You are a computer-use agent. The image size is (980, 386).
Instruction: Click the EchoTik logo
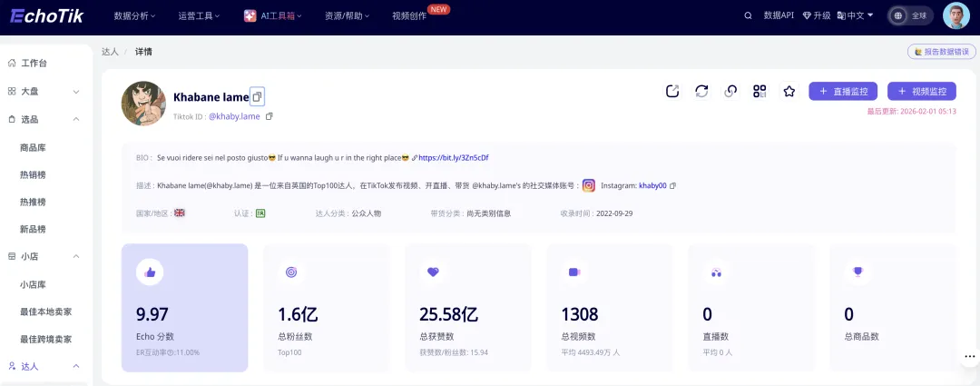(46, 15)
